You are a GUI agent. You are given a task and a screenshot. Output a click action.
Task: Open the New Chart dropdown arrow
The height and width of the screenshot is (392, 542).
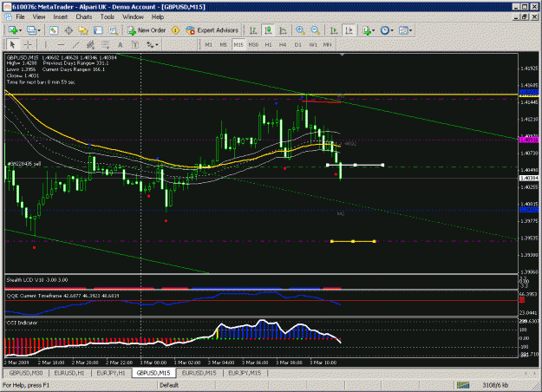point(21,30)
